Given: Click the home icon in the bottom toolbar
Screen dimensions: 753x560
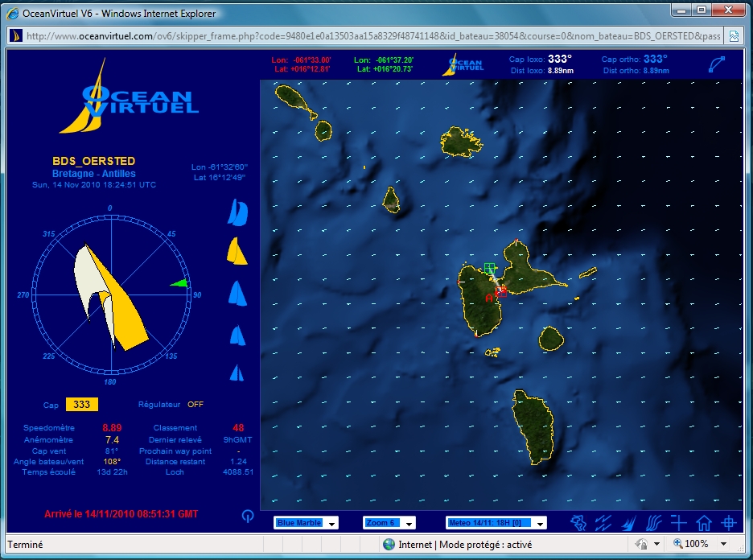Looking at the screenshot, I should coord(704,523).
